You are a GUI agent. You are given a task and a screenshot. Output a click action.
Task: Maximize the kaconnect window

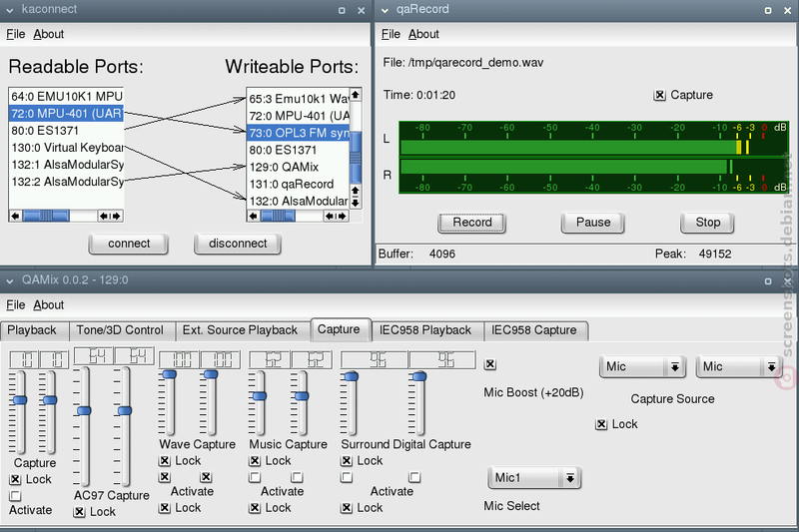tap(342, 10)
